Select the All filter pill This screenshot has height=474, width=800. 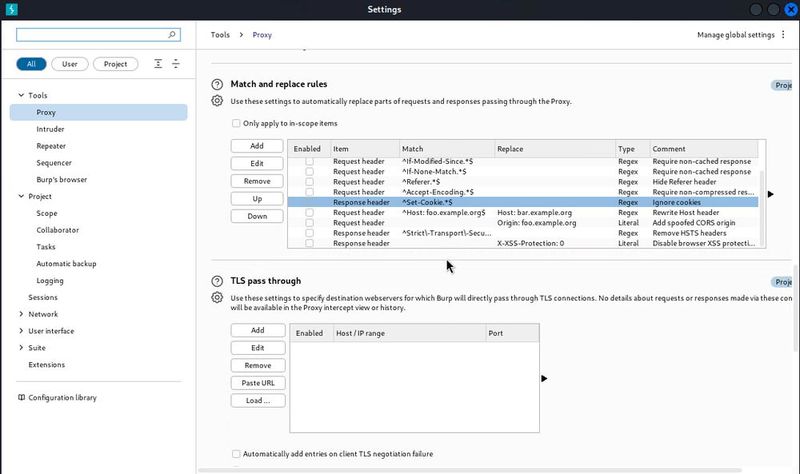point(31,64)
